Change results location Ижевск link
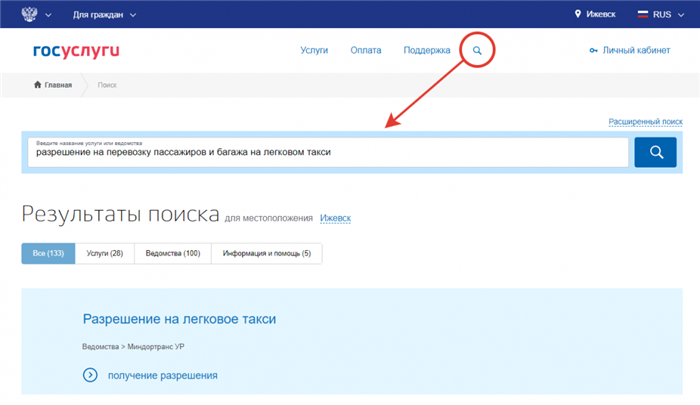 (x=335, y=218)
